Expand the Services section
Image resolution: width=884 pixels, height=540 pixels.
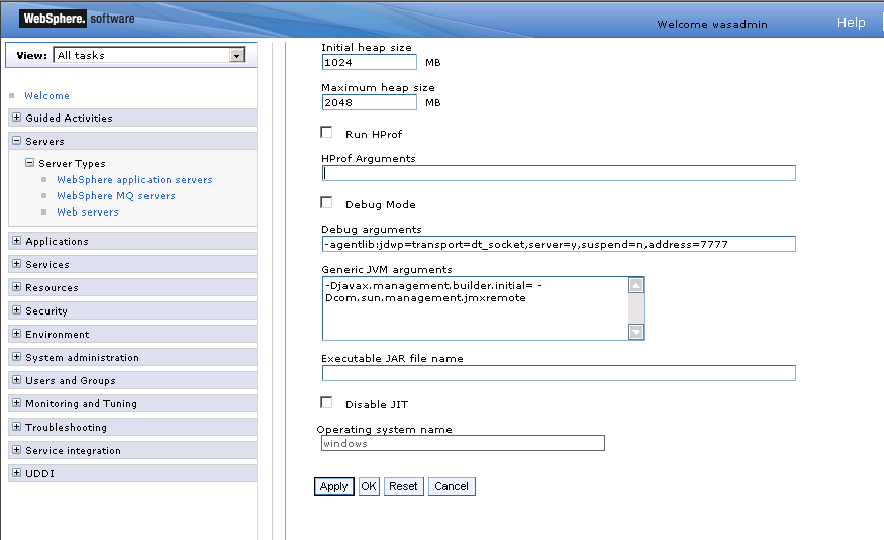(x=16, y=264)
